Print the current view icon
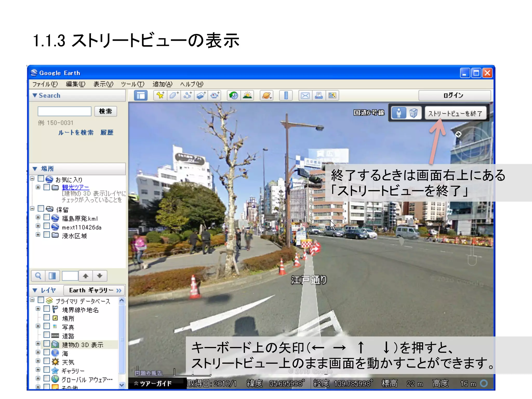The height and width of the screenshot is (399, 532). (319, 95)
